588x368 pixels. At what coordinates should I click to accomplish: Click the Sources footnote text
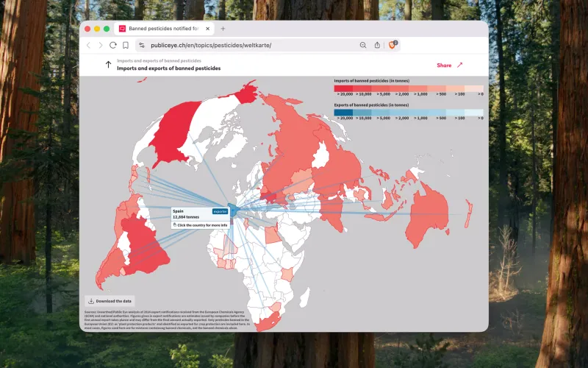pos(167,320)
